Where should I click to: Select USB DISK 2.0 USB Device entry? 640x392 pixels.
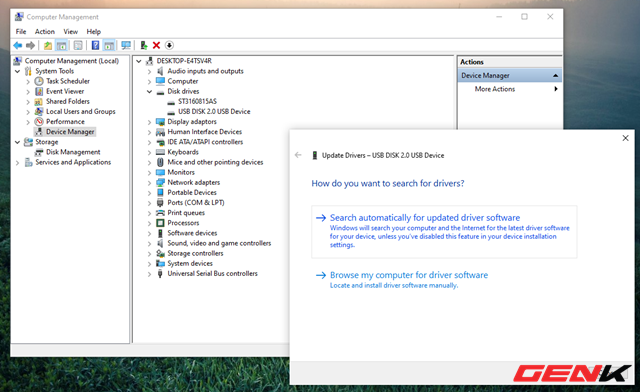tap(214, 111)
